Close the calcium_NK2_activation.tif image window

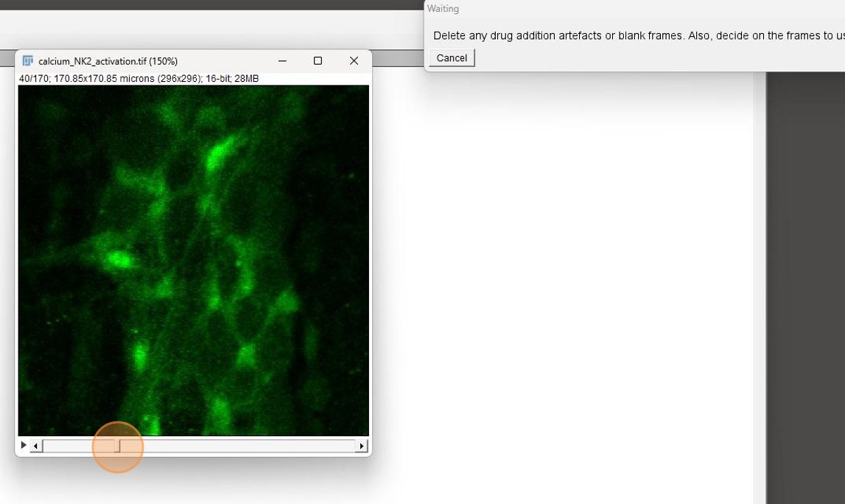click(354, 61)
